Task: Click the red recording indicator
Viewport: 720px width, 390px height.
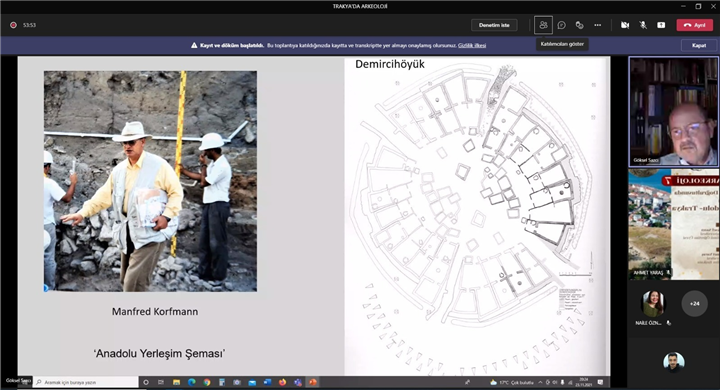Action: click(x=13, y=25)
